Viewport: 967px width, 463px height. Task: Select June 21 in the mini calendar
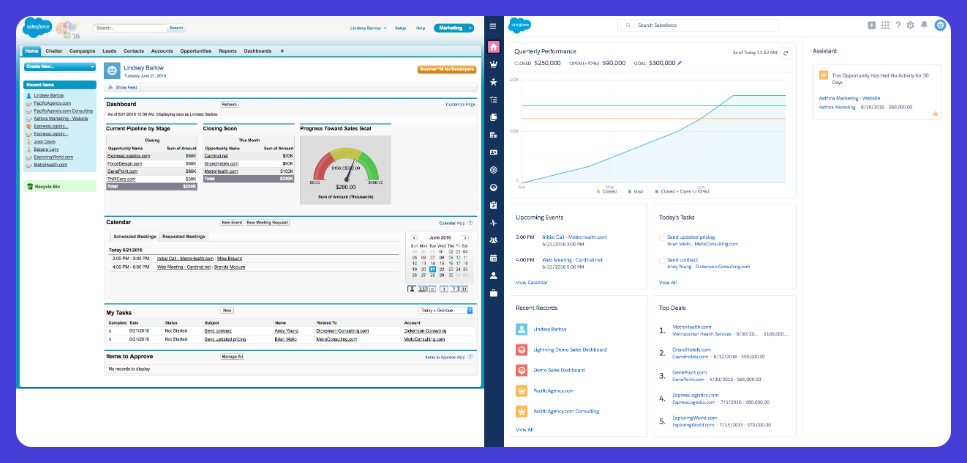(x=432, y=269)
